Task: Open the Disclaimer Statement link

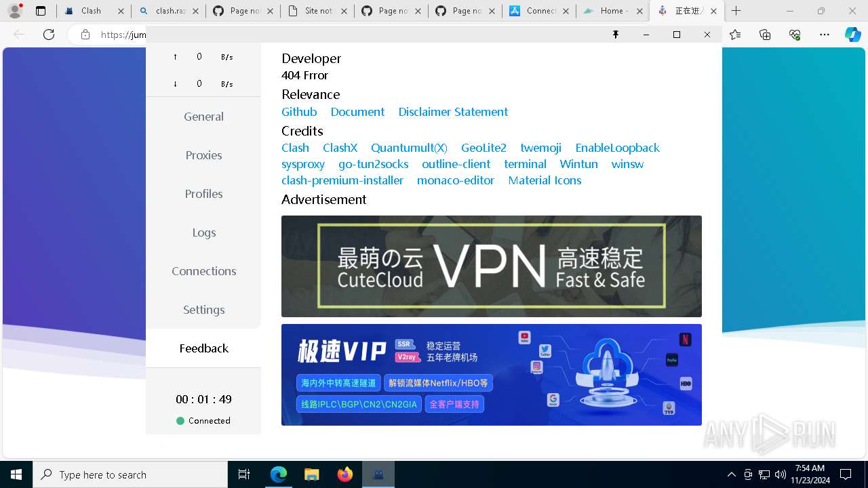Action: tap(453, 112)
